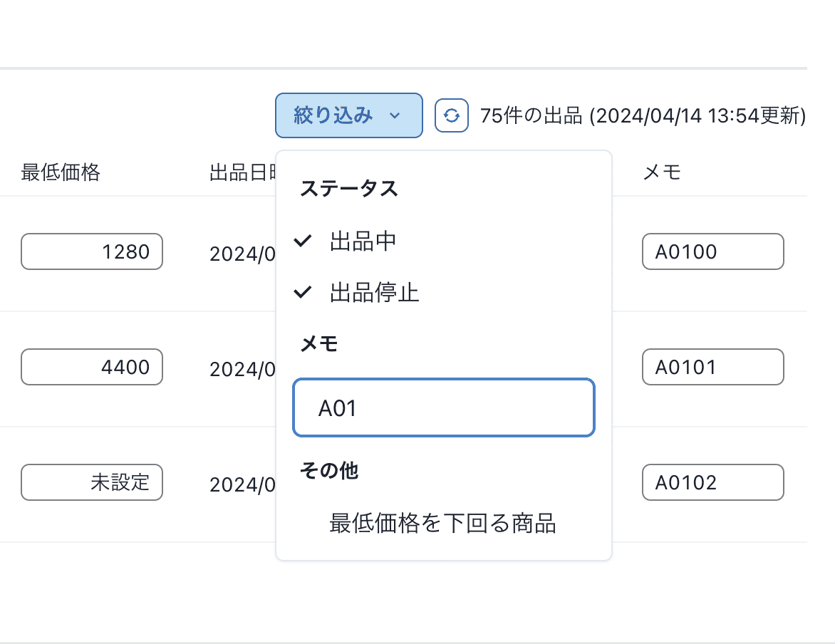
Task: Click the その他 section heading in menu
Action: 329,470
